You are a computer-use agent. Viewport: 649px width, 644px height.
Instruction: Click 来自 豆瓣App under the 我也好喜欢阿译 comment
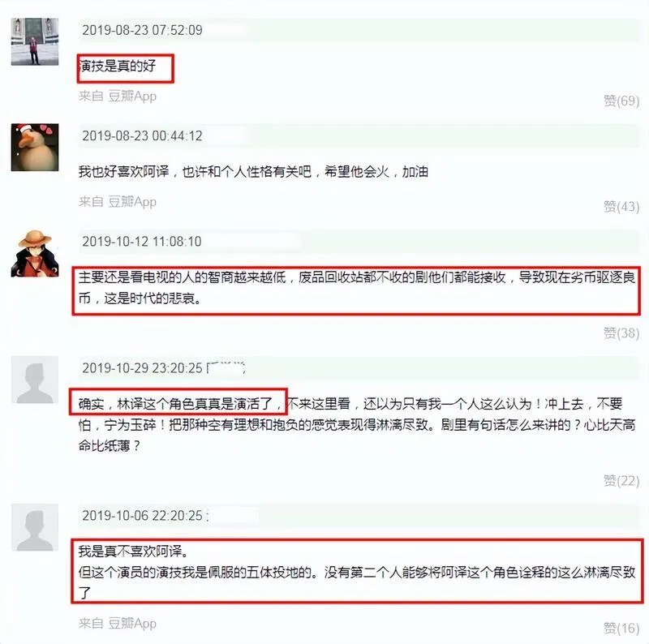pos(118,202)
